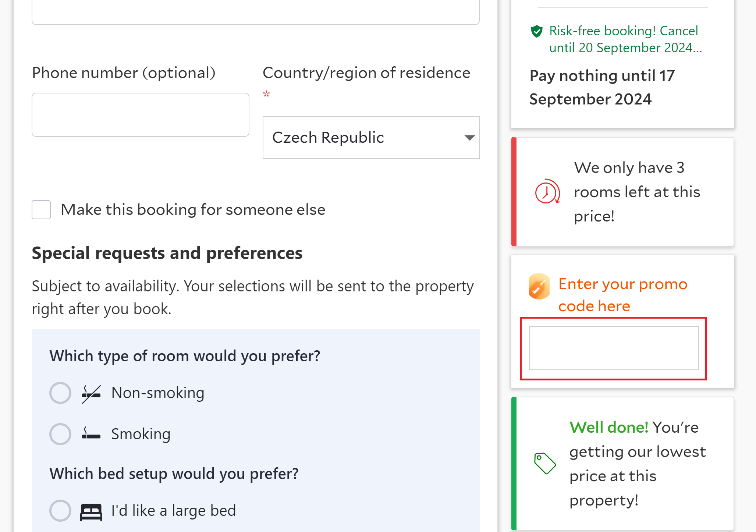Click into the promo code input box
This screenshot has width=756, height=532.
614,348
